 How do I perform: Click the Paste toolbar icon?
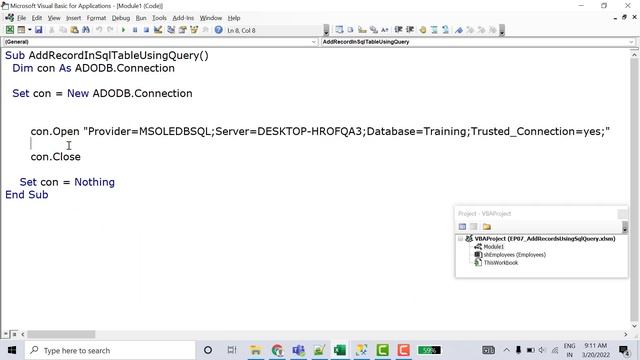coord(74,30)
